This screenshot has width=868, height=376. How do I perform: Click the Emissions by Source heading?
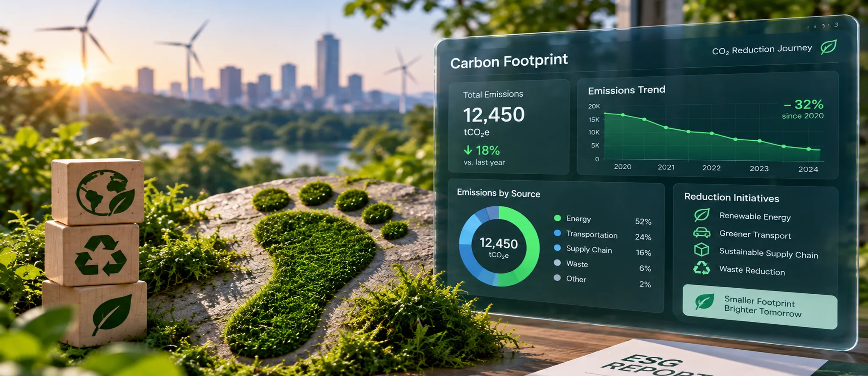coord(498,193)
